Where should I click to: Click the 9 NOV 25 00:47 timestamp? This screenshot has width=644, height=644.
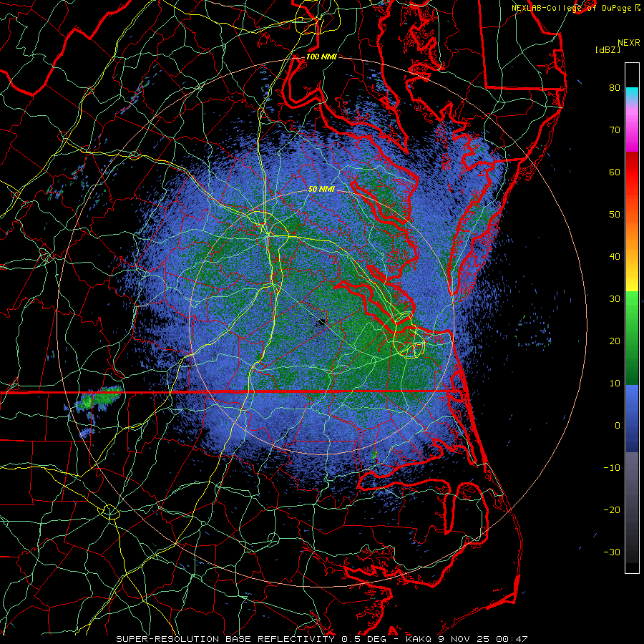[x=483, y=639]
